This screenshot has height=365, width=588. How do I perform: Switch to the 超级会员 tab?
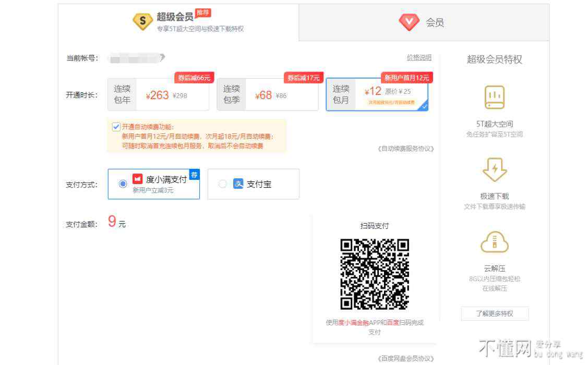(178, 22)
